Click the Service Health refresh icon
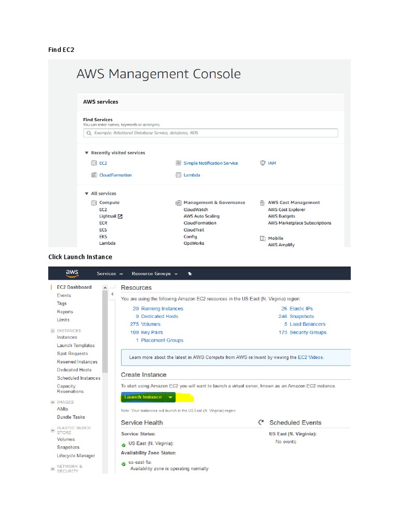 pos(261,422)
